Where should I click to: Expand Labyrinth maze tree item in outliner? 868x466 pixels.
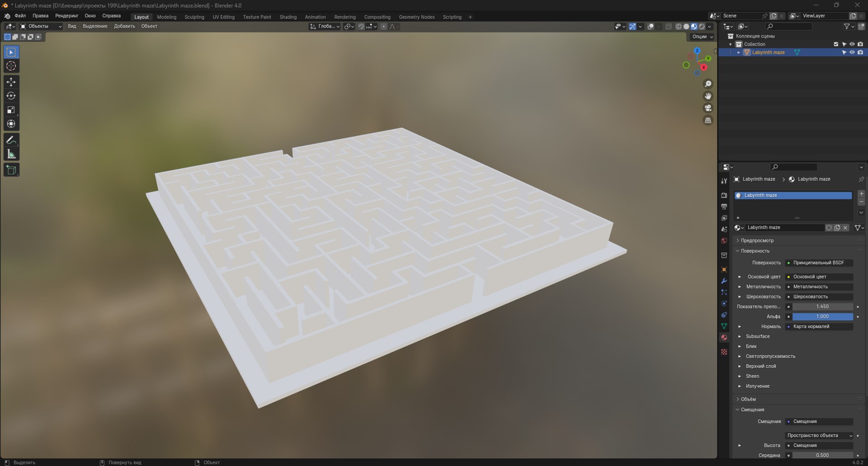[739, 52]
